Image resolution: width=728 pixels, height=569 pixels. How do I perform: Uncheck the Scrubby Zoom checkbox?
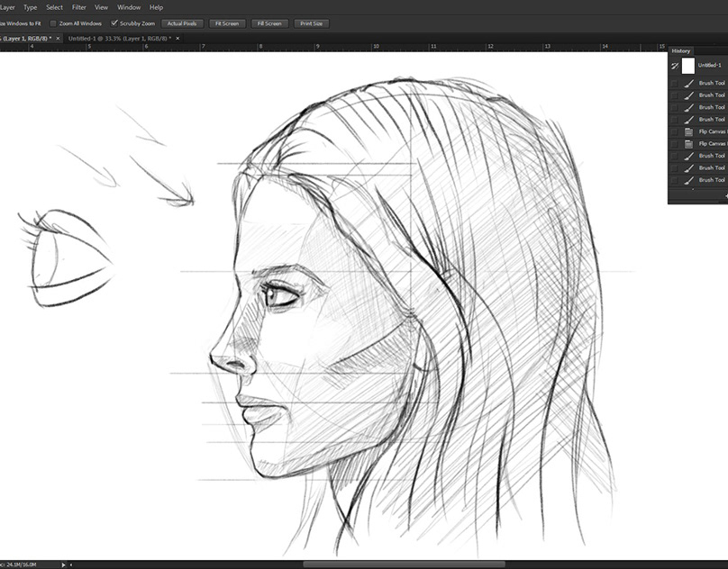[x=114, y=23]
